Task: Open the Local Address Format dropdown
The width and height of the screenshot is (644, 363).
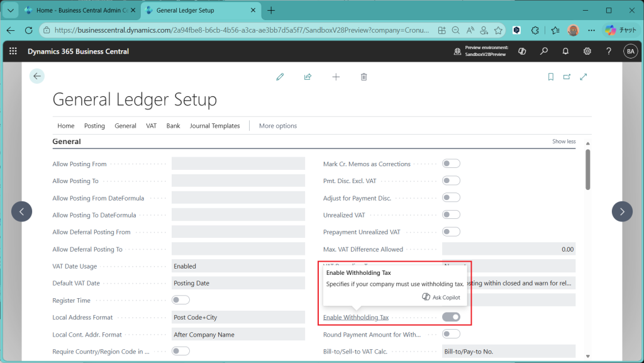Action: [x=230, y=317]
